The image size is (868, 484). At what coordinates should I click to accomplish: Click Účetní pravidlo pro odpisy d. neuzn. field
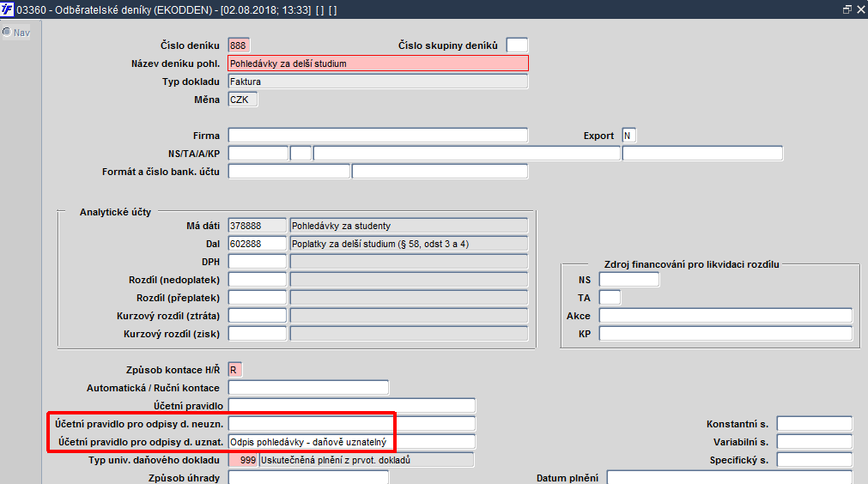pos(351,424)
